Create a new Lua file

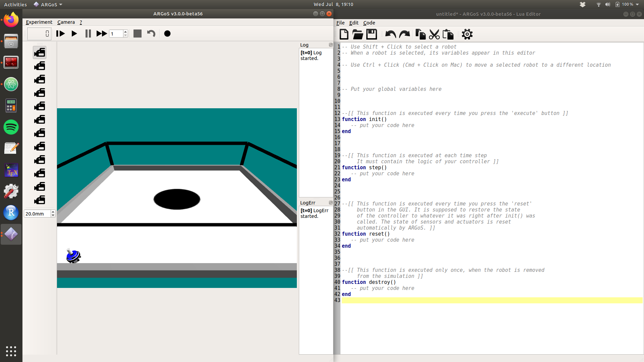[344, 34]
